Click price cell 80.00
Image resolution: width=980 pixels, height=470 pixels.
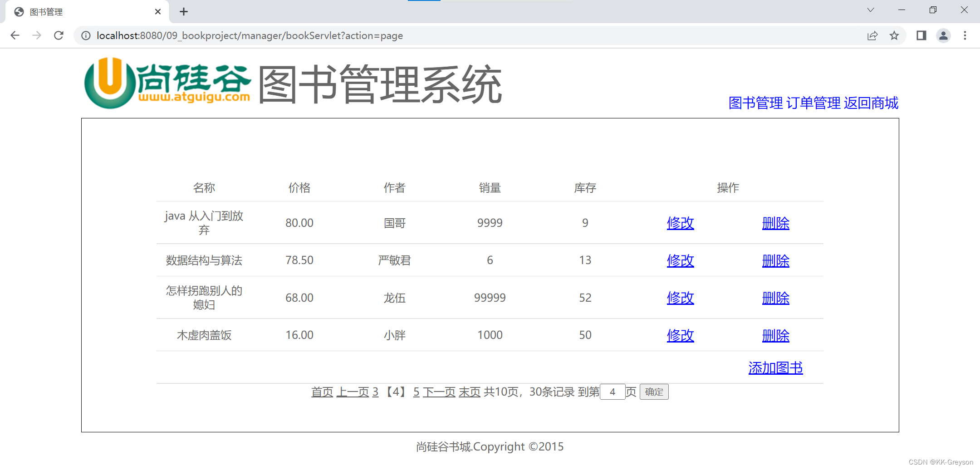coord(299,223)
